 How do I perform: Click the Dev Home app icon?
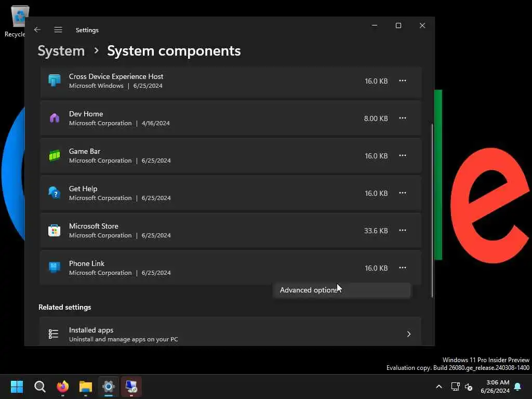coord(54,118)
